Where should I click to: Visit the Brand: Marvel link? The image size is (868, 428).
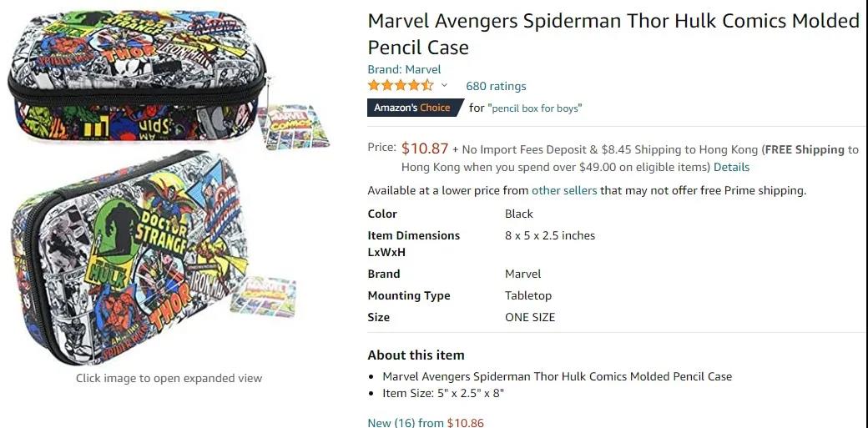tap(404, 69)
